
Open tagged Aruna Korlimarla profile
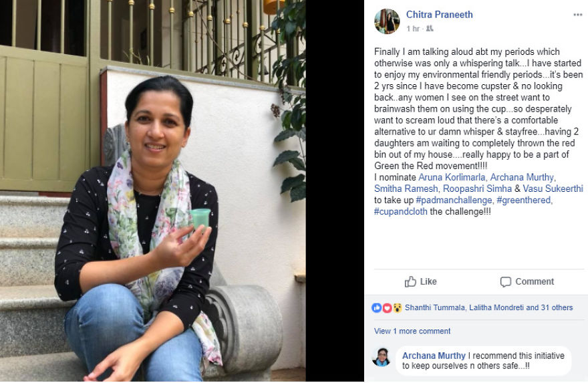452,177
